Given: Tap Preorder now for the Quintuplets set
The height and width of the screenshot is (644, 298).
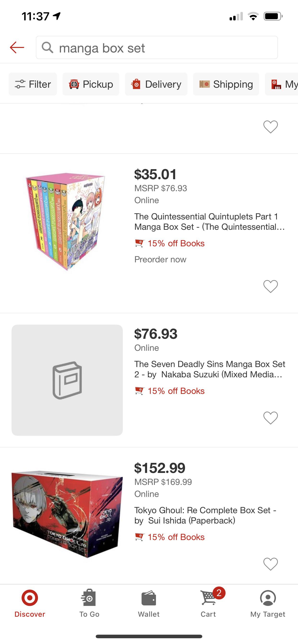Looking at the screenshot, I should [x=160, y=259].
